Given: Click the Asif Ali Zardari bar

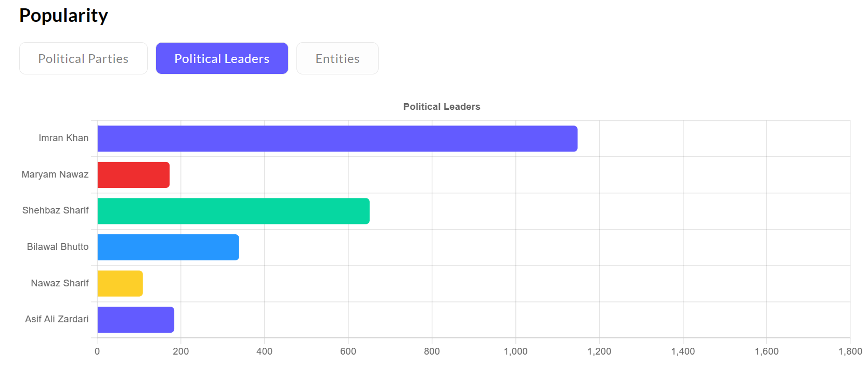Looking at the screenshot, I should 136,320.
